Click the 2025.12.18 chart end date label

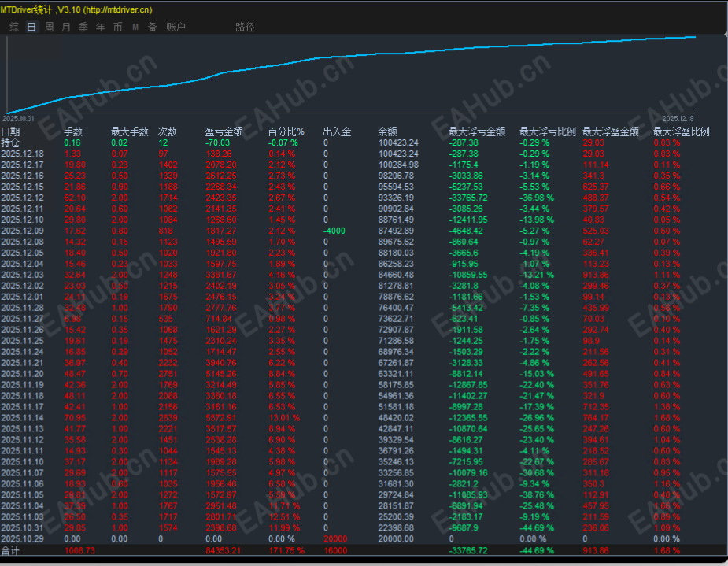(x=678, y=119)
